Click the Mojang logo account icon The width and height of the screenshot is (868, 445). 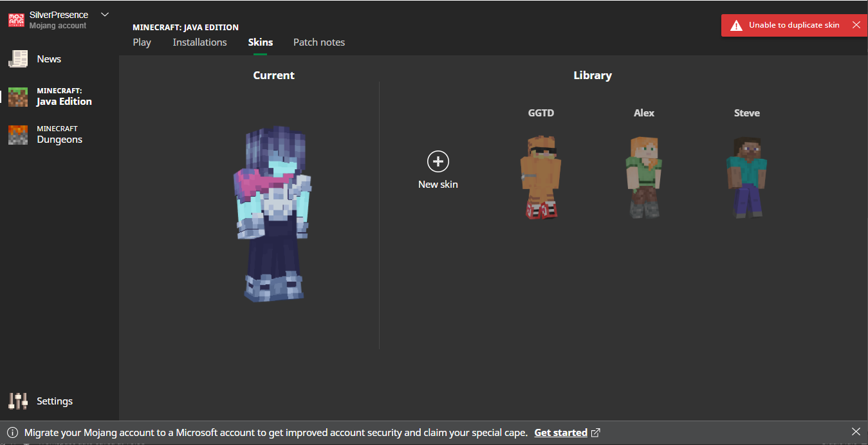tap(16, 20)
